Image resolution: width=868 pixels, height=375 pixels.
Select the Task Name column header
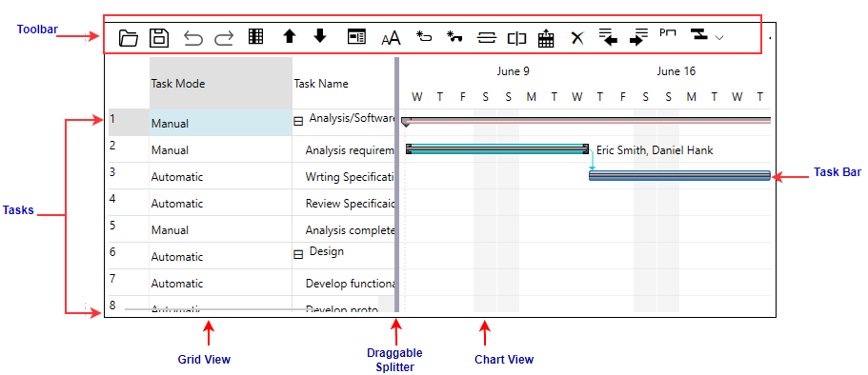[x=344, y=83]
